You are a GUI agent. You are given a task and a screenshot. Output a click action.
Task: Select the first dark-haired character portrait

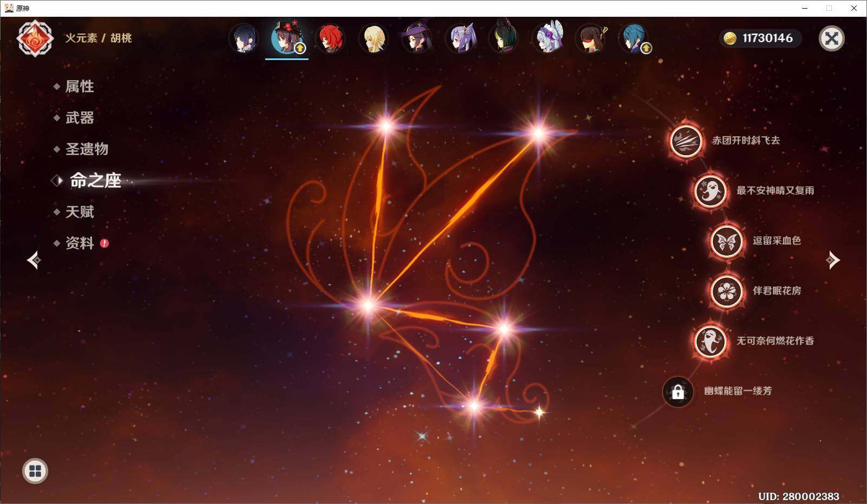[244, 38]
